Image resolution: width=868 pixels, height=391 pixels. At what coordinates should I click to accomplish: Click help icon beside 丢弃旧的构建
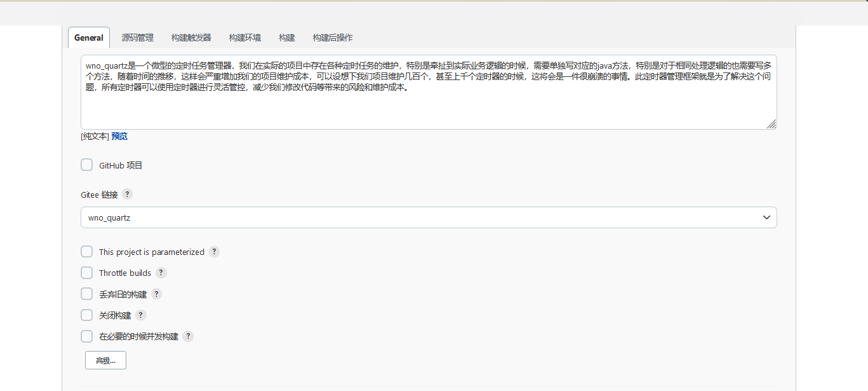pos(156,294)
